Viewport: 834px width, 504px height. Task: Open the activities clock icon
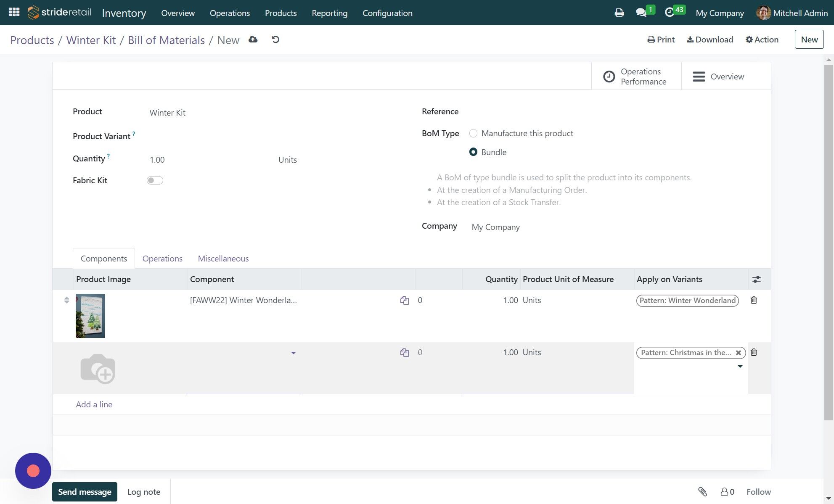click(x=669, y=13)
